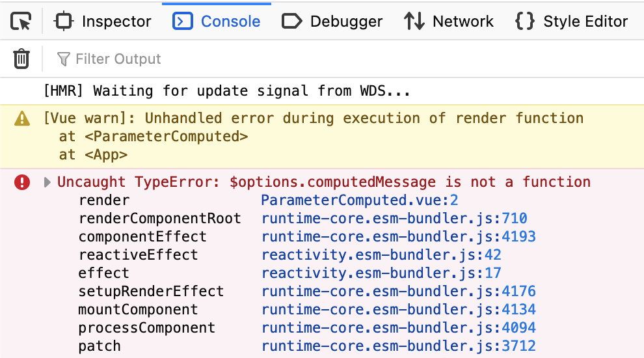644x358 pixels.
Task: Switch to the Console tab
Action: [x=217, y=21]
